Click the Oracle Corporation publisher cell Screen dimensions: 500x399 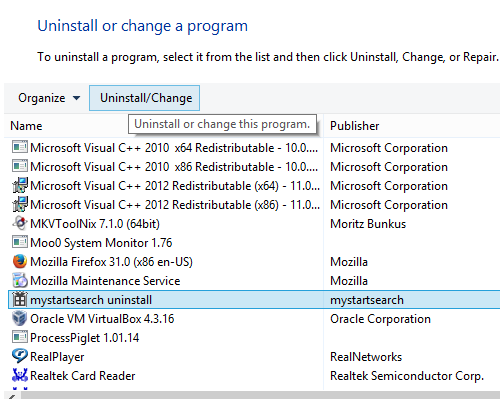coord(380,319)
